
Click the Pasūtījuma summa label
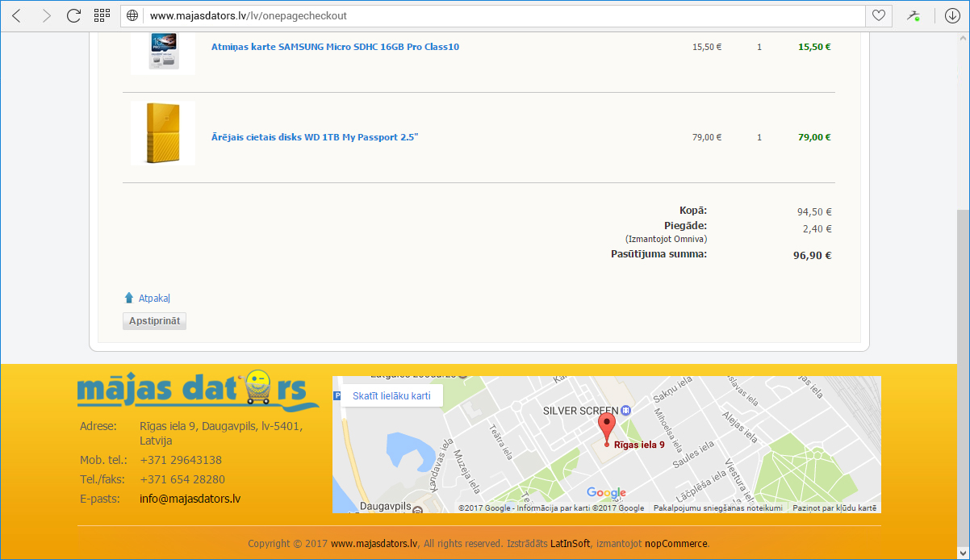pos(659,254)
